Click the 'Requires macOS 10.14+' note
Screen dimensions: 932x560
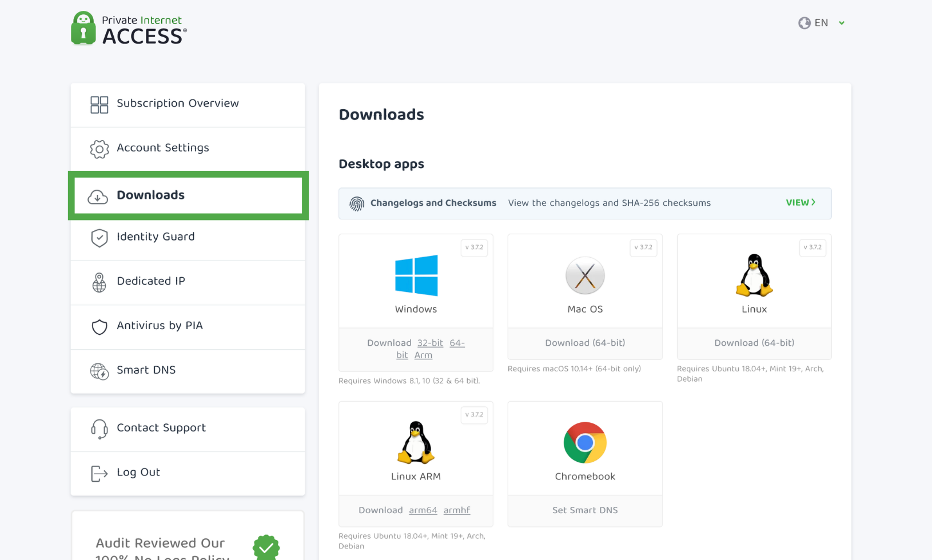point(574,369)
